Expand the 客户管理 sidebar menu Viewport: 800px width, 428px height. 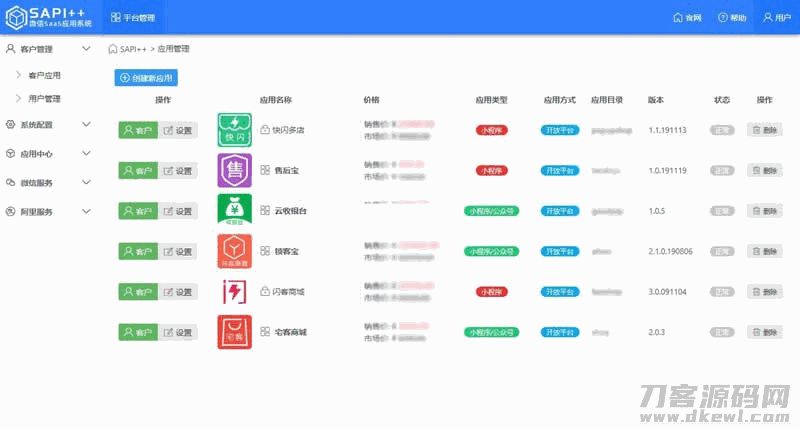coord(47,48)
